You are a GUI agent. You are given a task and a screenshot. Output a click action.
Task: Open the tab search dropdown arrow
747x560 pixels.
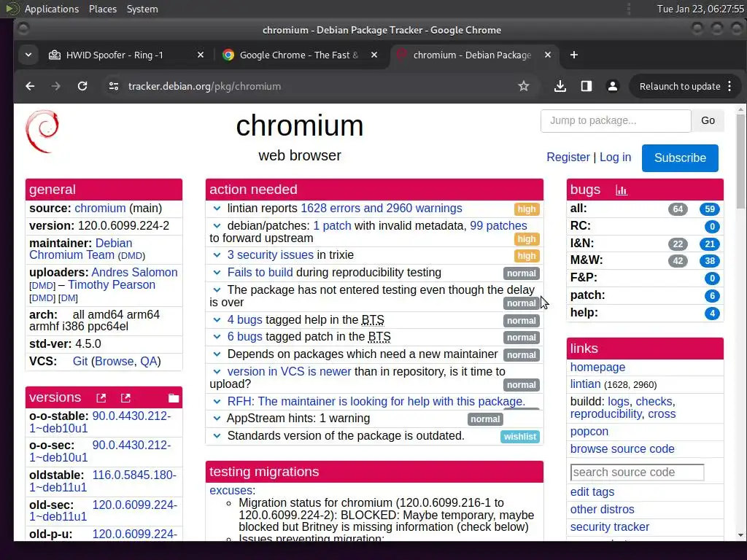28,55
